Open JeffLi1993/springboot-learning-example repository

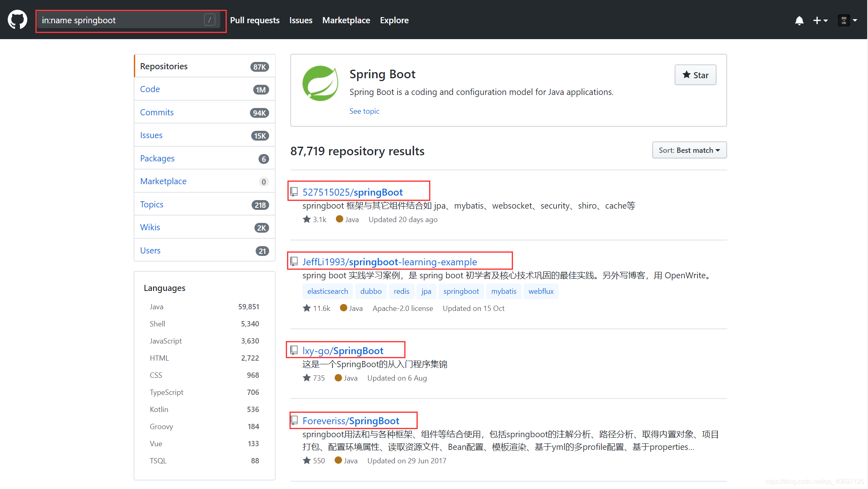click(390, 262)
